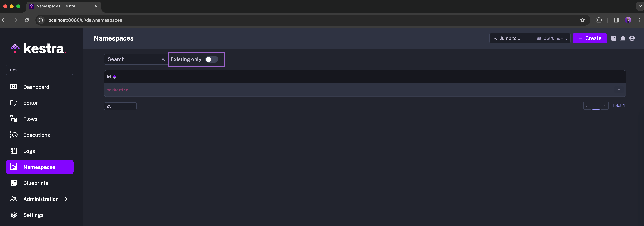Image resolution: width=644 pixels, height=226 pixels.
Task: Navigate to Blueprints
Action: [36, 183]
